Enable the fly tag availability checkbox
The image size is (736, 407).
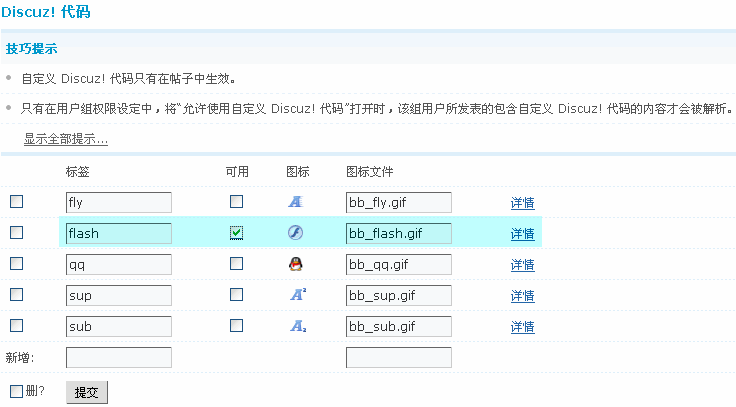(x=236, y=202)
